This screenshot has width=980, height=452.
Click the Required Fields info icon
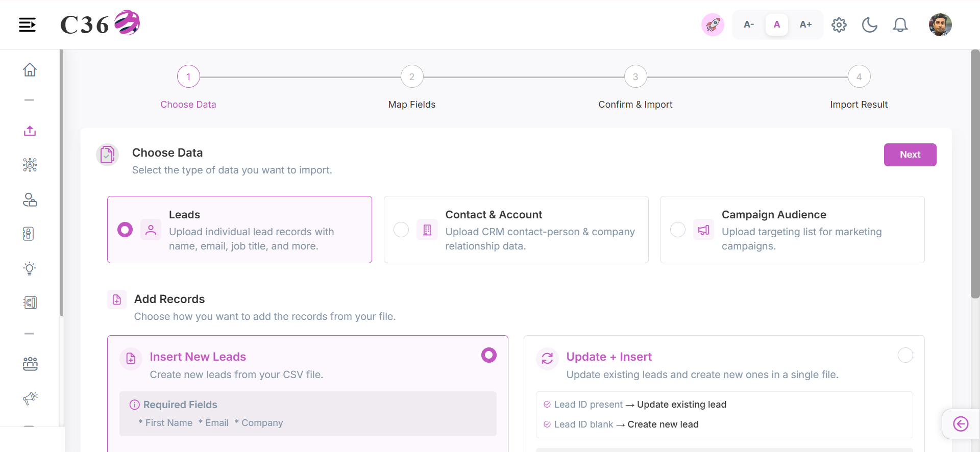pos(135,405)
